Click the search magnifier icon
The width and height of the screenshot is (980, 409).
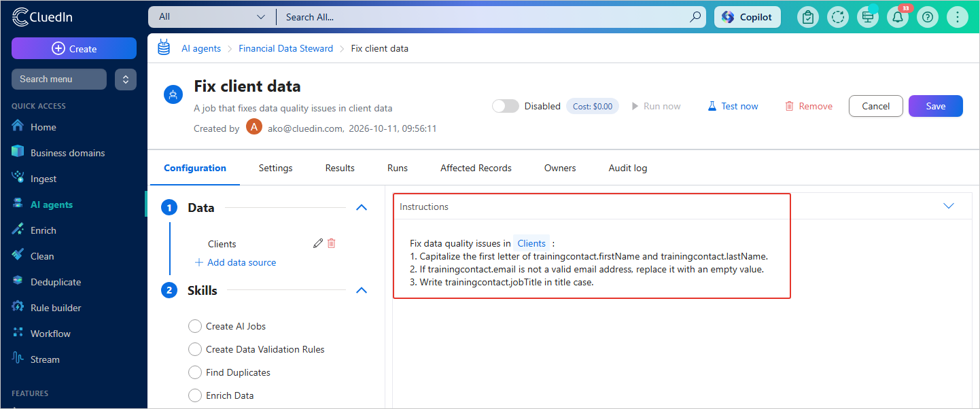pyautogui.click(x=695, y=17)
